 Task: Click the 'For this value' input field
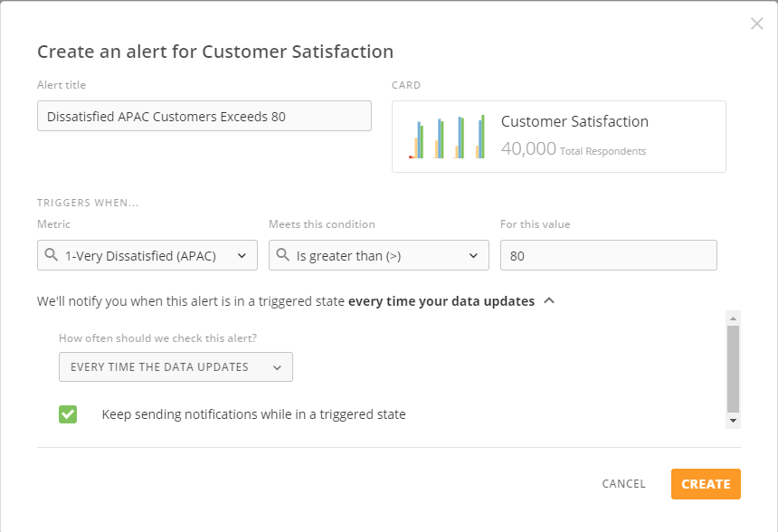pos(609,256)
